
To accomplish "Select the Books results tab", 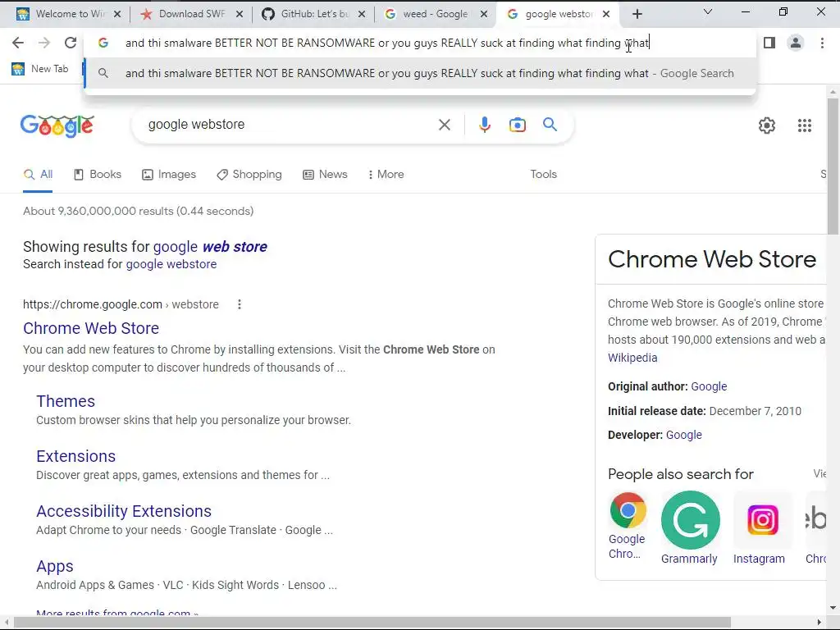I will tap(97, 175).
